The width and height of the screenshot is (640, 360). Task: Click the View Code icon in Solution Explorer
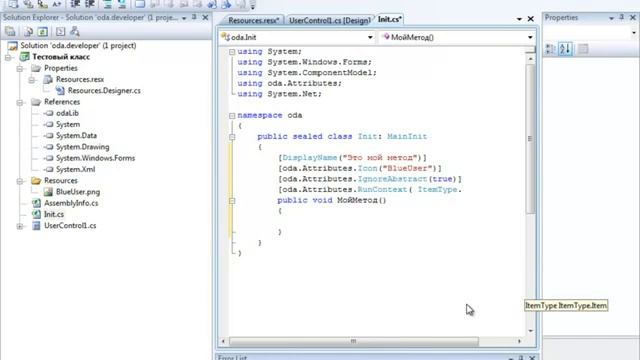click(60, 31)
